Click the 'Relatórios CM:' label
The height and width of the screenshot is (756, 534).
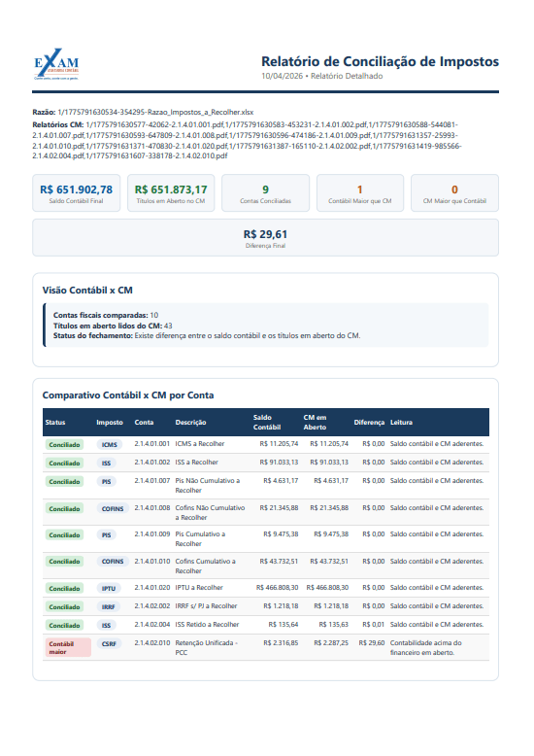[x=58, y=124]
